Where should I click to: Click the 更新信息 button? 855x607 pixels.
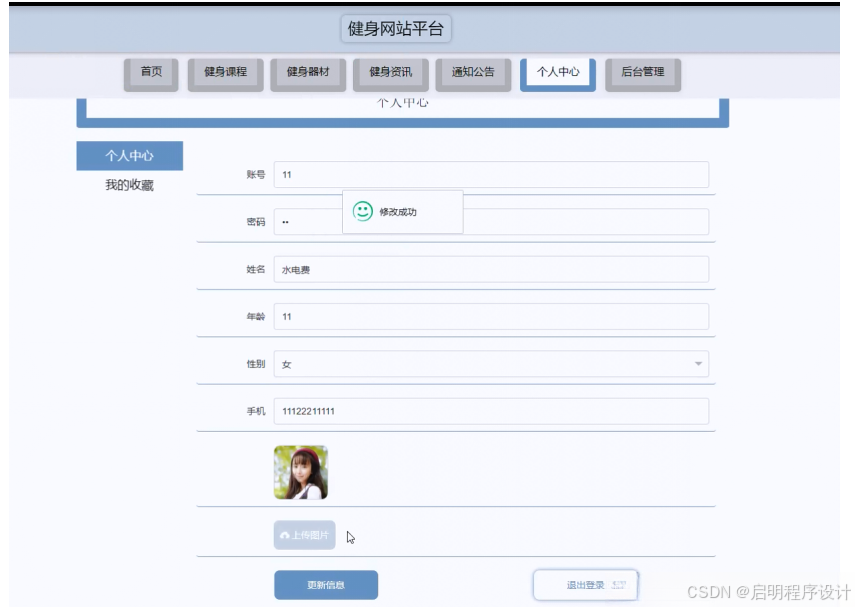tap(327, 585)
